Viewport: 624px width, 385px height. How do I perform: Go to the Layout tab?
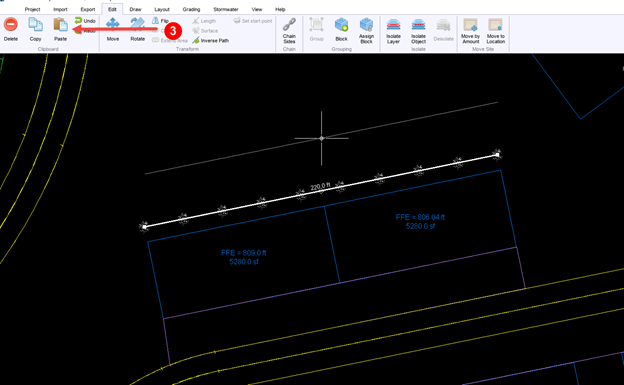point(162,9)
